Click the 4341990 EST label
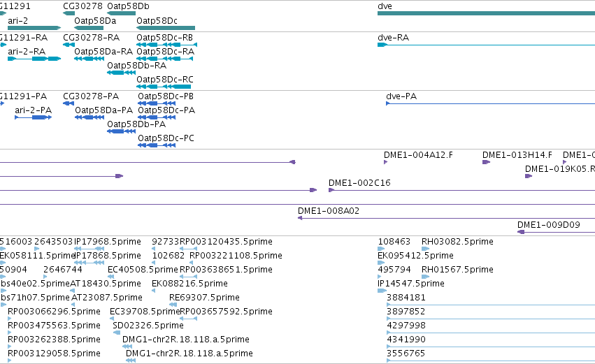 point(406,340)
